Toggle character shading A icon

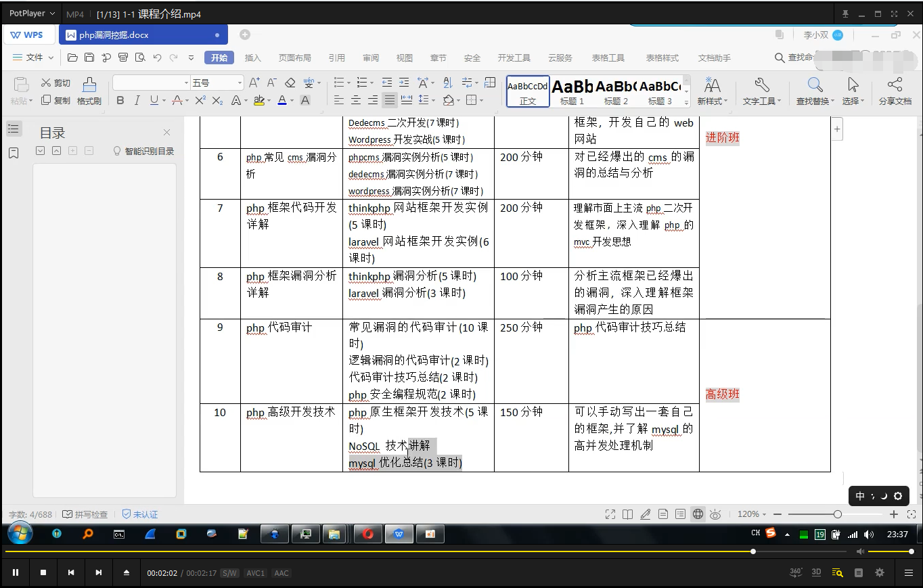pyautogui.click(x=305, y=100)
